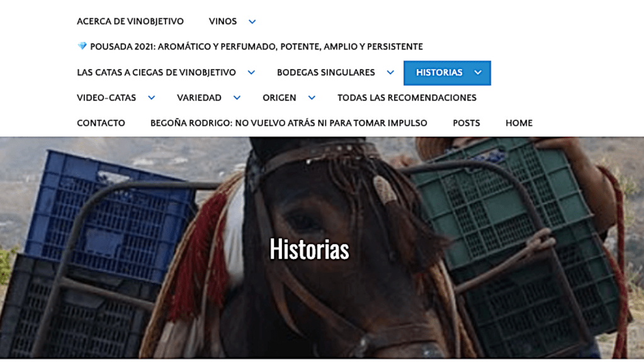The width and height of the screenshot is (644, 362).
Task: Open the Contacto page
Action: 101,123
